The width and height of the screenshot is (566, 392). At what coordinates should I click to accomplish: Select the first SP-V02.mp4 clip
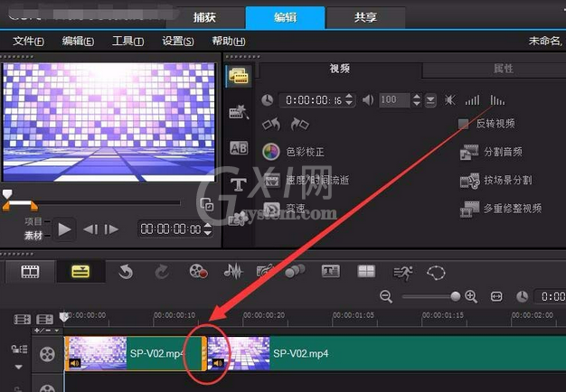(136, 353)
